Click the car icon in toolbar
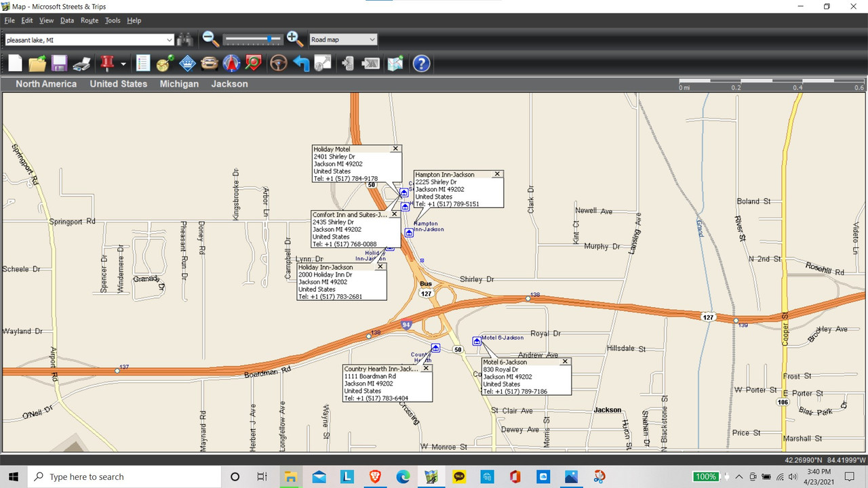 (x=210, y=64)
